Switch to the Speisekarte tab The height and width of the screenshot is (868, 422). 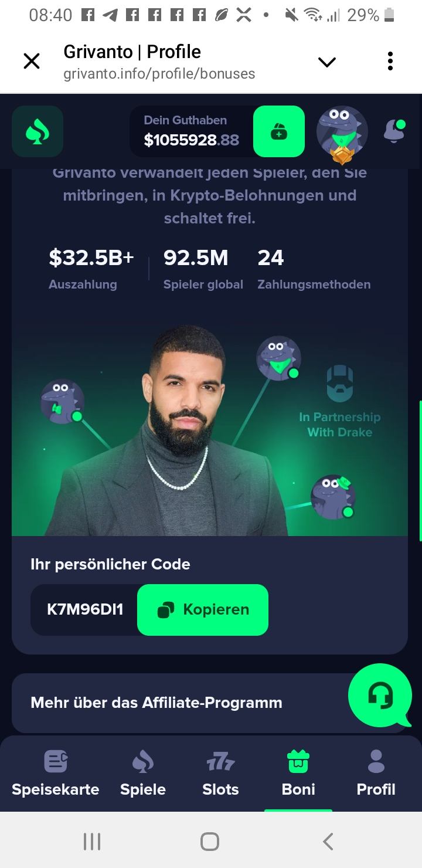click(x=56, y=773)
